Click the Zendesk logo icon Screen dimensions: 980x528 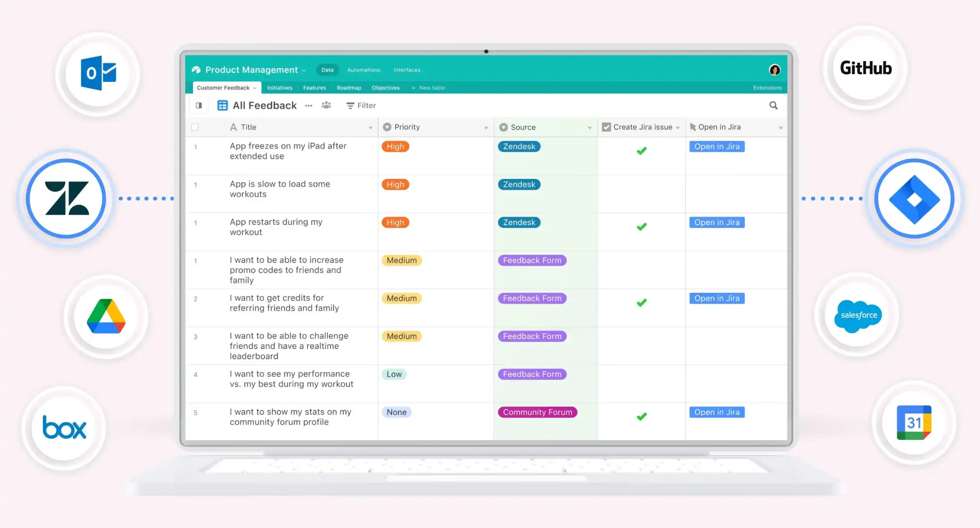click(x=67, y=199)
